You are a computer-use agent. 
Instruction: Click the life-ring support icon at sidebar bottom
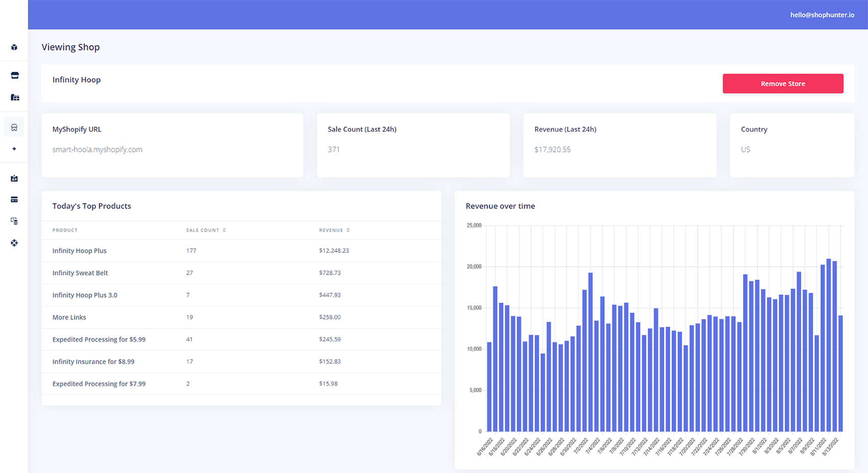click(x=14, y=243)
